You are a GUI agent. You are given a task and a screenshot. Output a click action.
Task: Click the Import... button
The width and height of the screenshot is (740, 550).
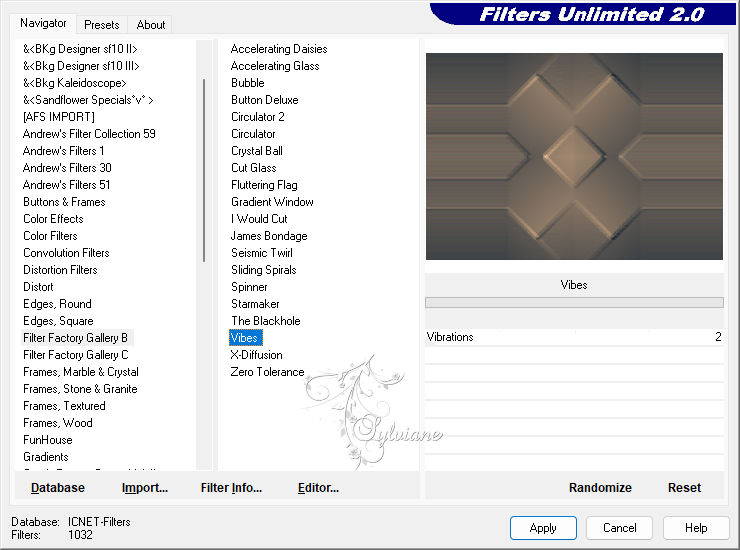144,487
